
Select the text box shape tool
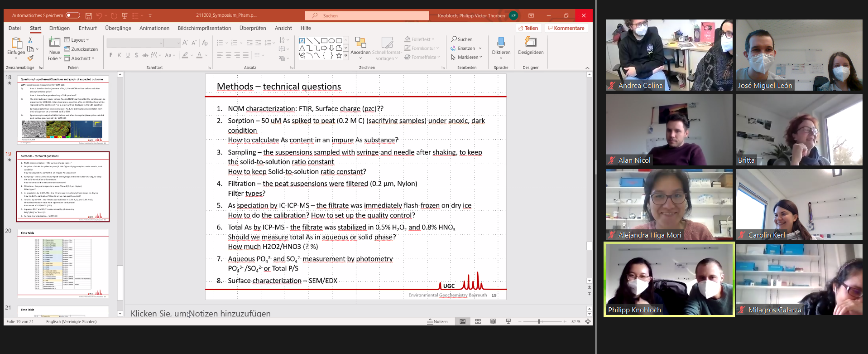(x=302, y=41)
